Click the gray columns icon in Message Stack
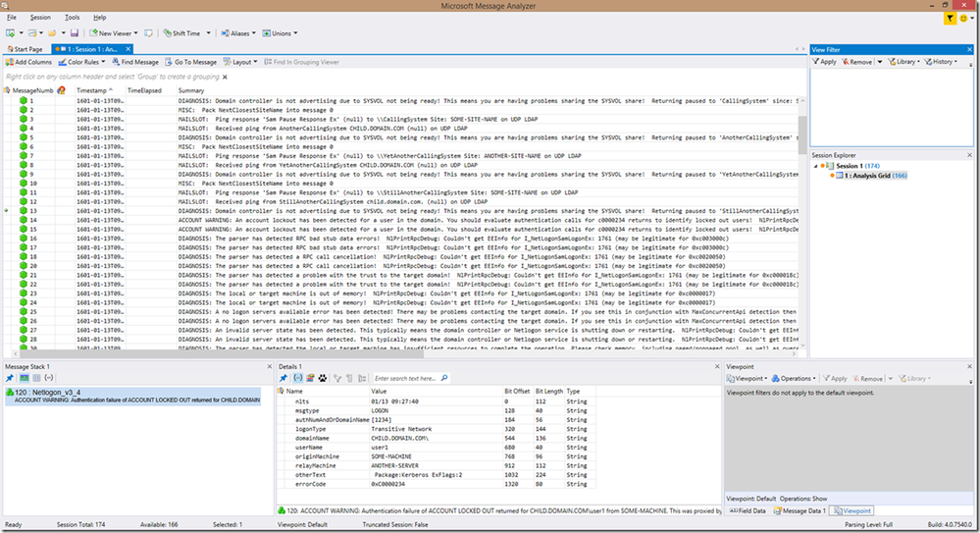Viewport: 980px width, 533px height. (x=37, y=378)
